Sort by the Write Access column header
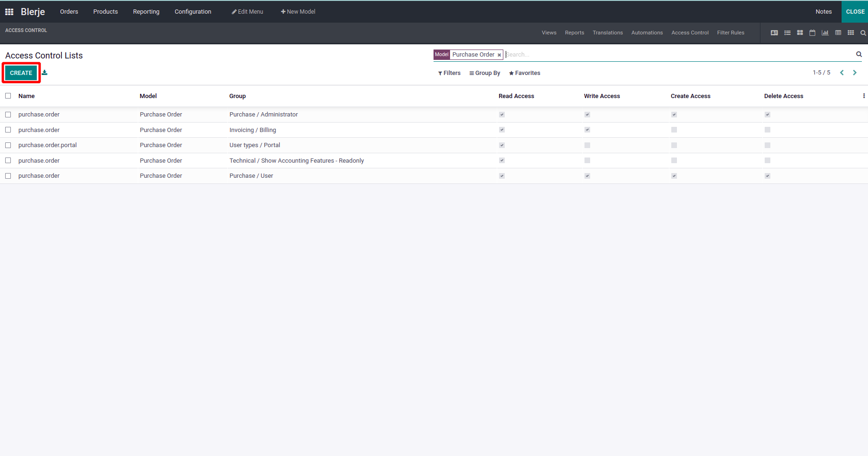 602,96
